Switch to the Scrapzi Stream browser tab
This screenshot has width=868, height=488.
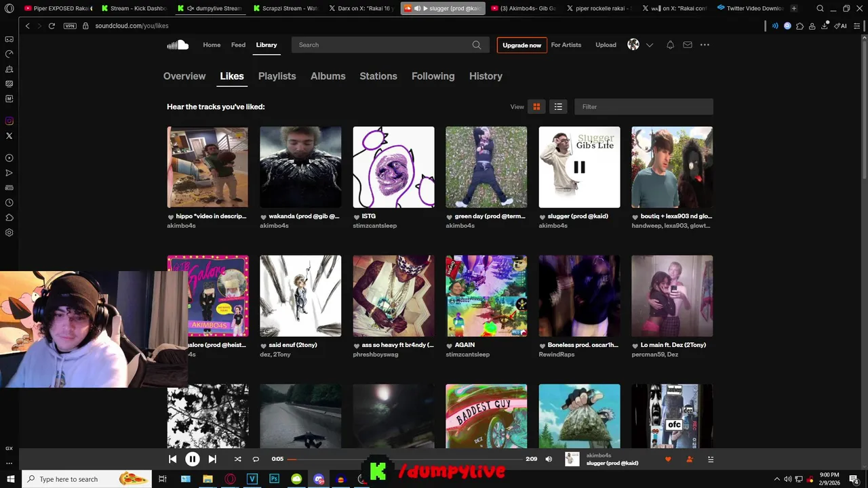[x=285, y=8]
